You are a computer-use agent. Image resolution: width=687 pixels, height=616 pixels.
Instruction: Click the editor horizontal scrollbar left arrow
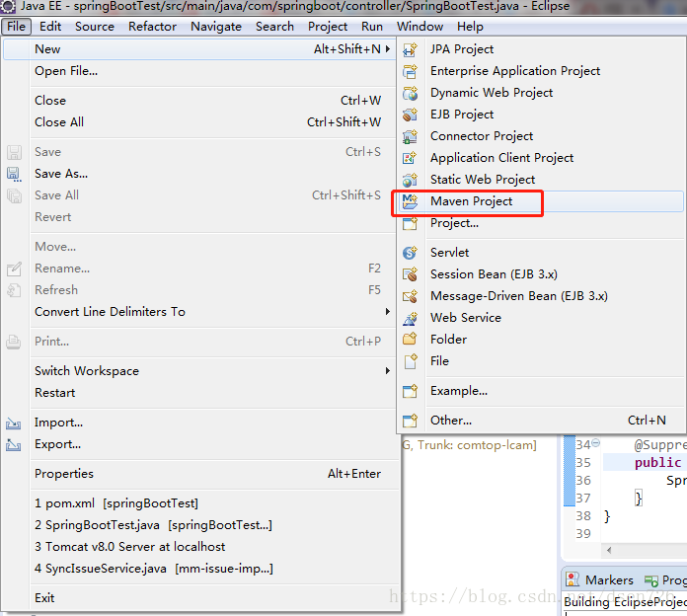(x=609, y=550)
